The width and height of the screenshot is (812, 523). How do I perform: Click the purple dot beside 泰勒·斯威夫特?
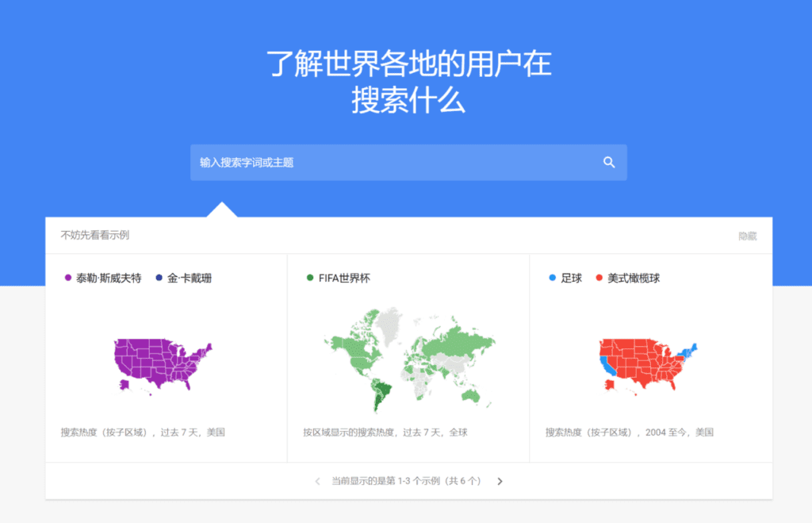[x=68, y=279]
